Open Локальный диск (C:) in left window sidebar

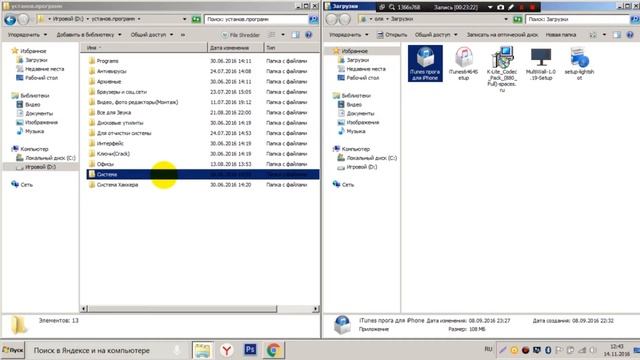pos(50,158)
